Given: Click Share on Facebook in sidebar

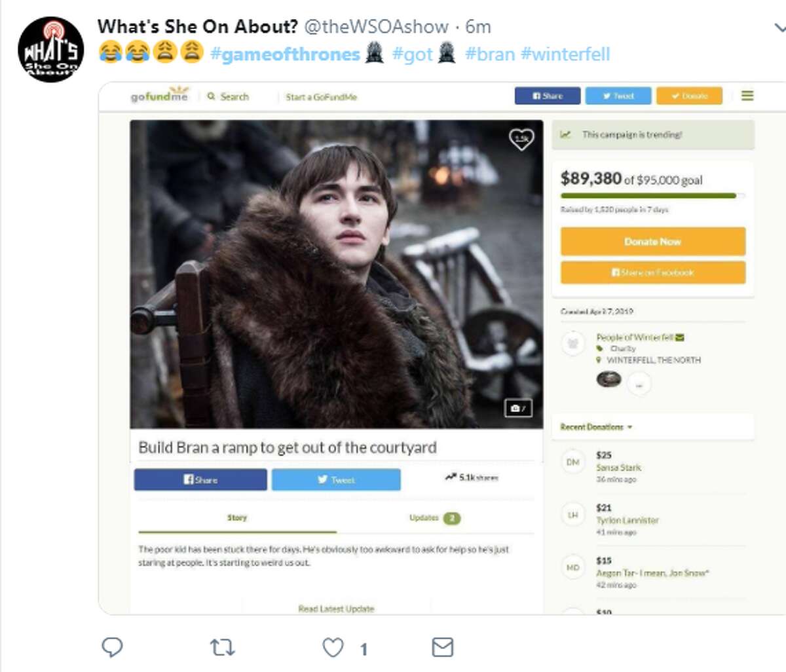Looking at the screenshot, I should point(652,272).
